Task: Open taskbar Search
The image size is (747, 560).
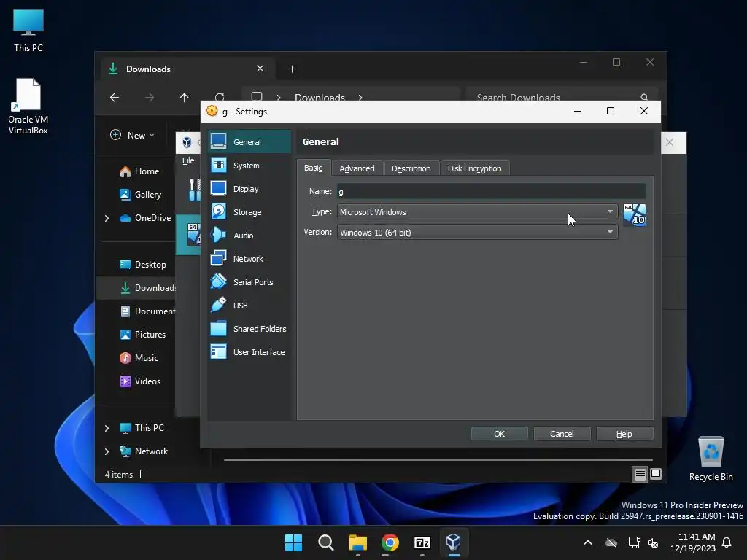Action: pos(326,542)
